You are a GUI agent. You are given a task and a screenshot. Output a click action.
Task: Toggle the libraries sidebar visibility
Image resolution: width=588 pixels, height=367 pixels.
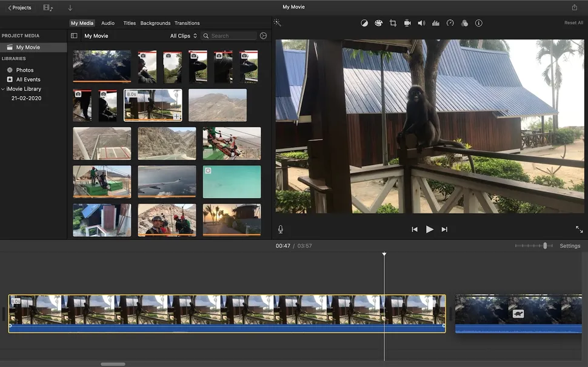pyautogui.click(x=74, y=36)
